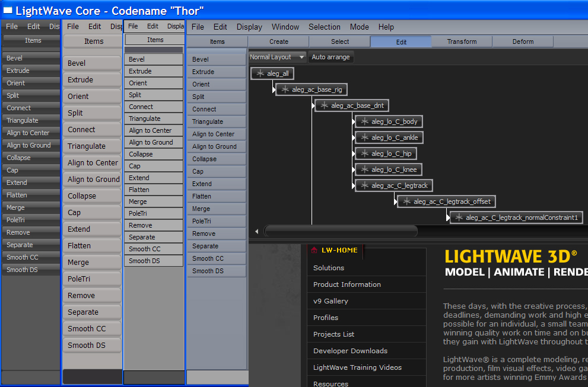588x387 pixels.
Task: Click the asterisk icon on aleg_lo_C_ankle node
Action: [x=364, y=137]
